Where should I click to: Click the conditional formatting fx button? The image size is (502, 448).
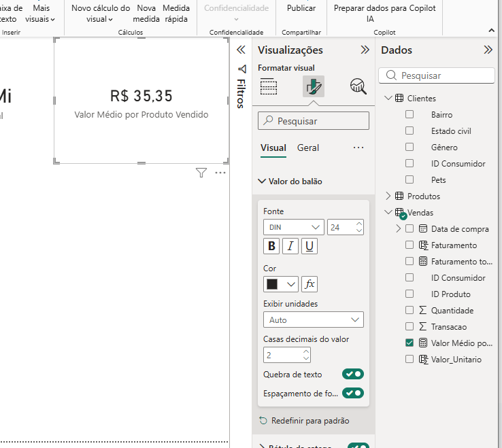tap(309, 284)
